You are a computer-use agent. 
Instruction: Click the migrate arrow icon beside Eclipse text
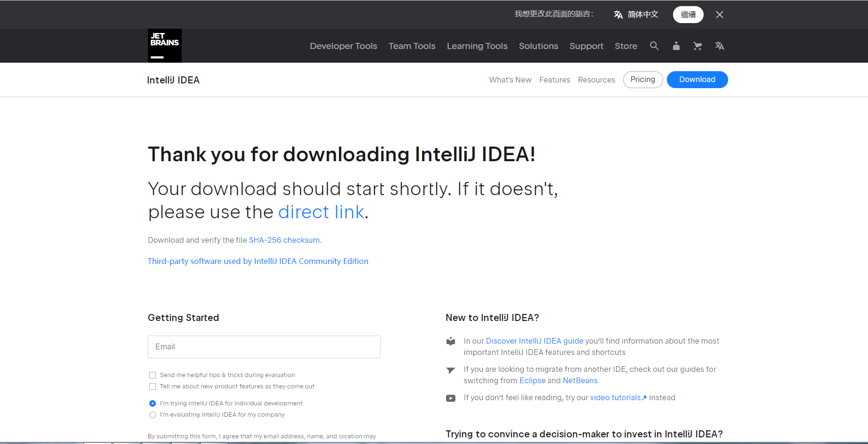[451, 370]
